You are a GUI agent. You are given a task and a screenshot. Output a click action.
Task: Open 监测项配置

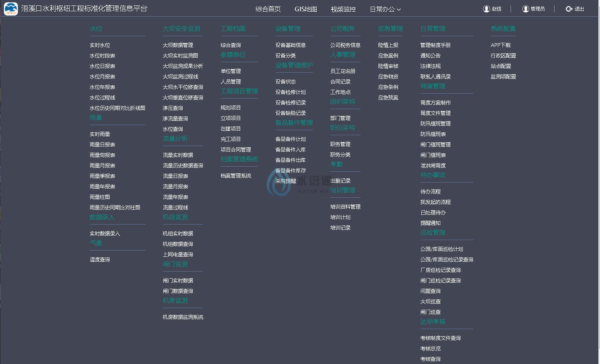click(503, 77)
